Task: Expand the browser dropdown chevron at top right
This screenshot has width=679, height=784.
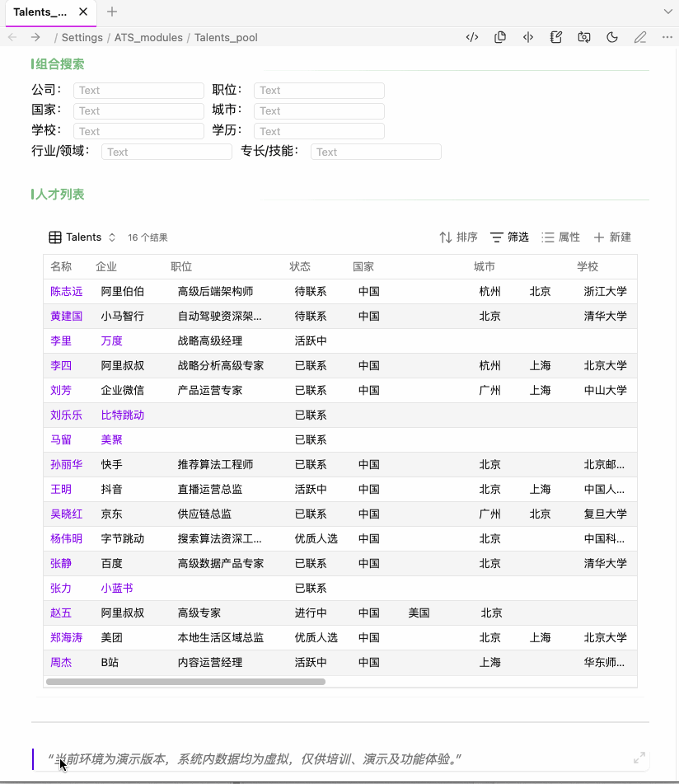Action: coord(667,12)
